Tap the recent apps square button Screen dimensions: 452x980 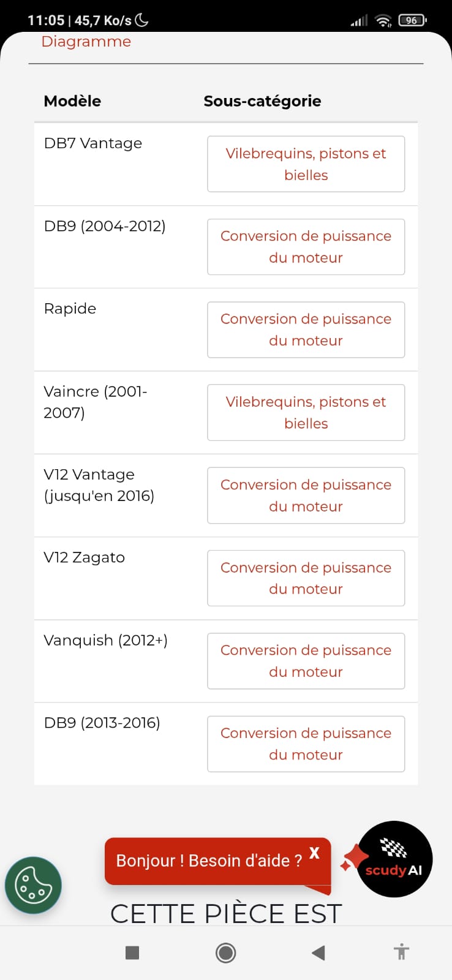click(132, 952)
